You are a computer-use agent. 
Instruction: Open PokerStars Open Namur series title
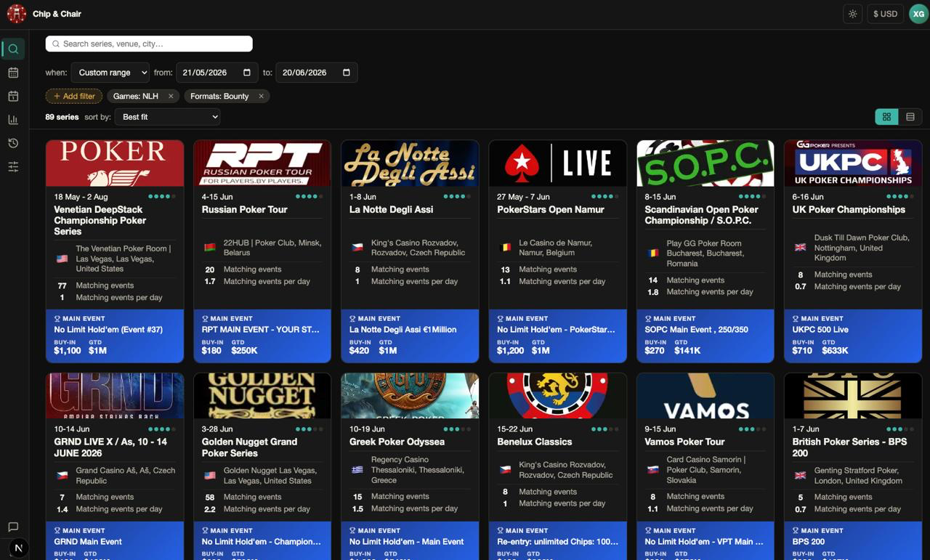coord(551,209)
